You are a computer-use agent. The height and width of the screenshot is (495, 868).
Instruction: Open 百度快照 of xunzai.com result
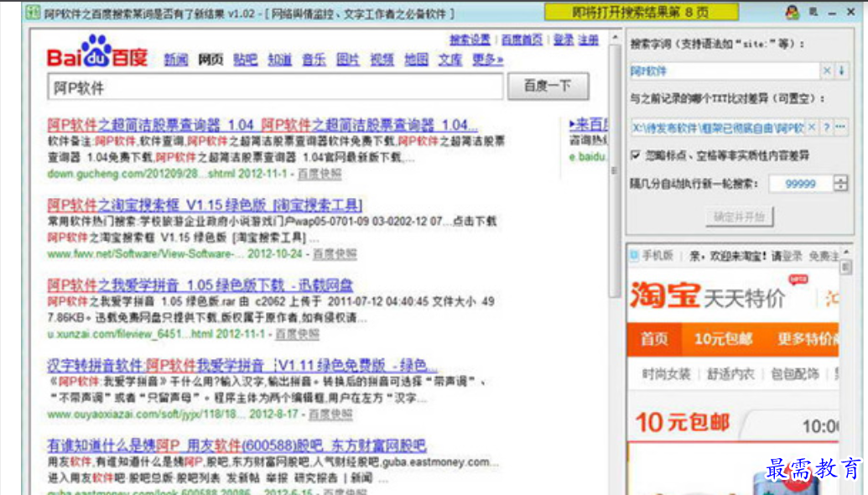pyautogui.click(x=297, y=335)
